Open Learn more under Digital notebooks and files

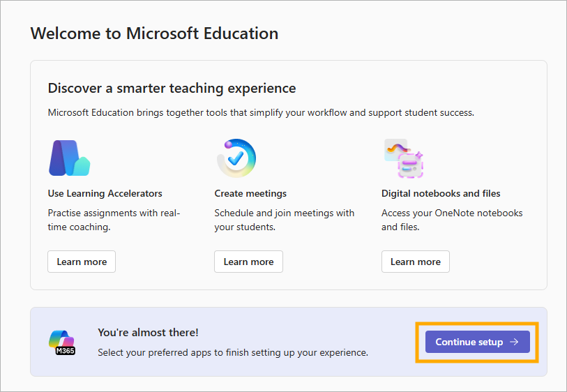pos(416,262)
